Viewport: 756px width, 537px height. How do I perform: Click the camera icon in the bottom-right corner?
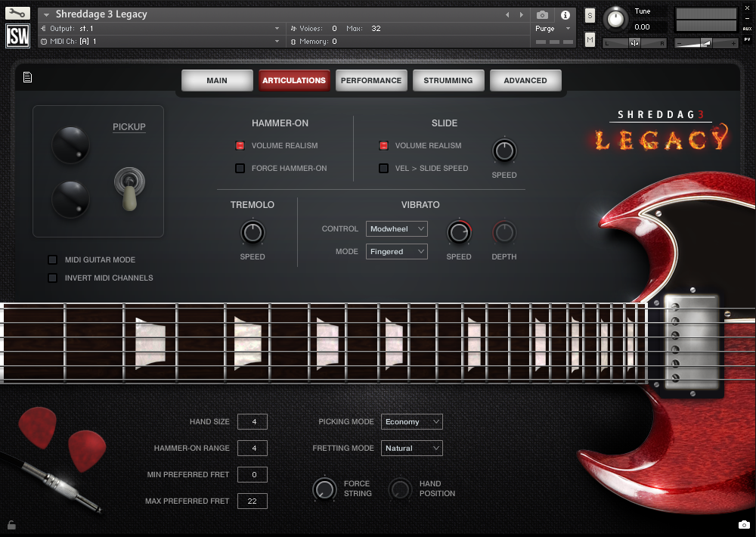click(x=743, y=524)
